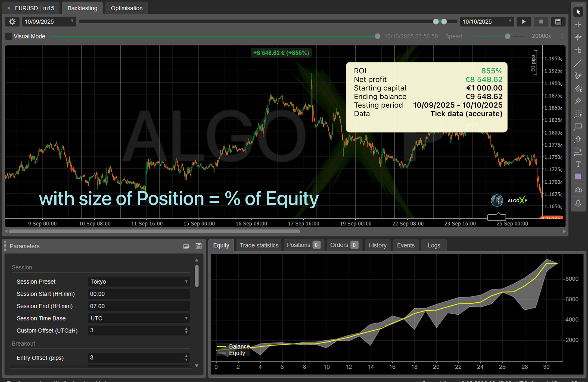Take a chart screenshot with camera icon
The height and width of the screenshot is (382, 588).
pos(578,190)
